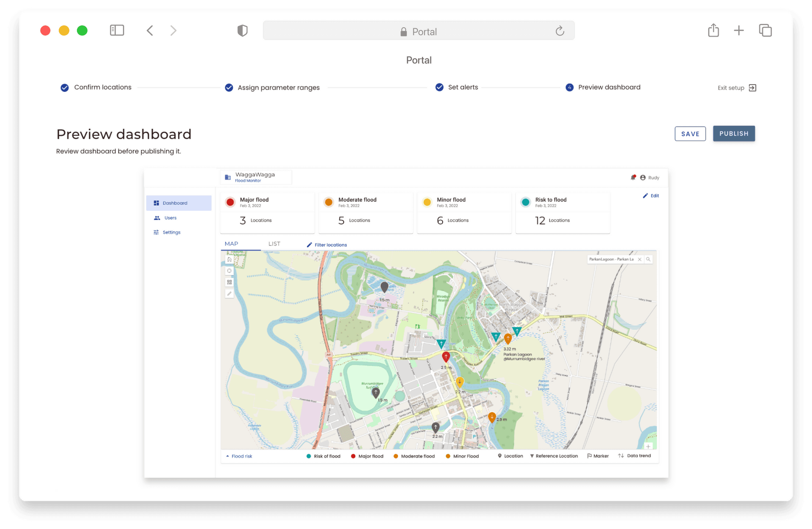Click orange 2.9 m marker at bottom
812x529 pixels.
[491, 417]
